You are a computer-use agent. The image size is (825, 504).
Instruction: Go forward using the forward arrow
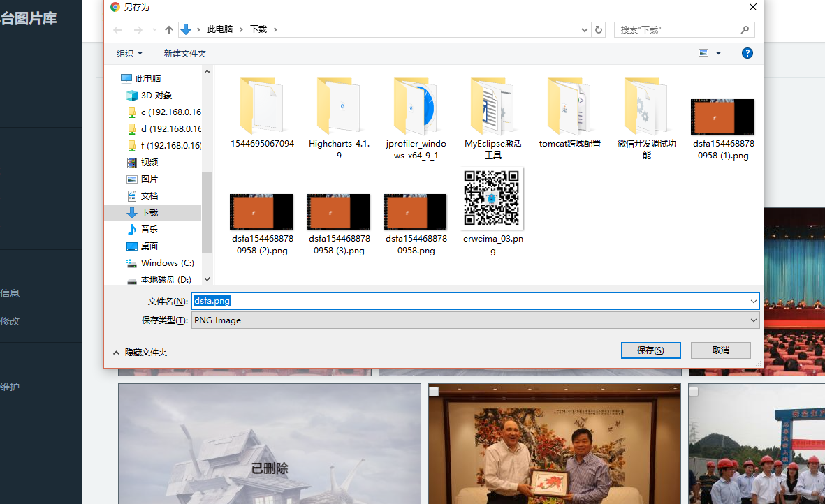click(138, 30)
